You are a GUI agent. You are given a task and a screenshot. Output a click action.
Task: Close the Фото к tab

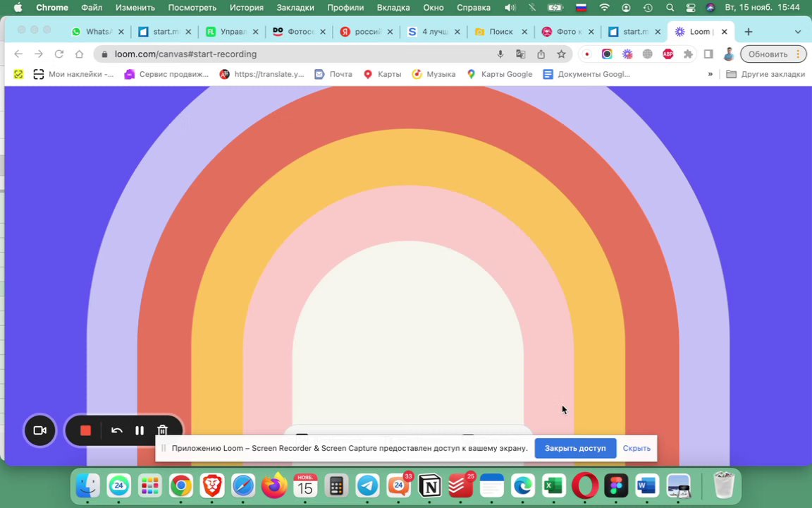tap(591, 32)
